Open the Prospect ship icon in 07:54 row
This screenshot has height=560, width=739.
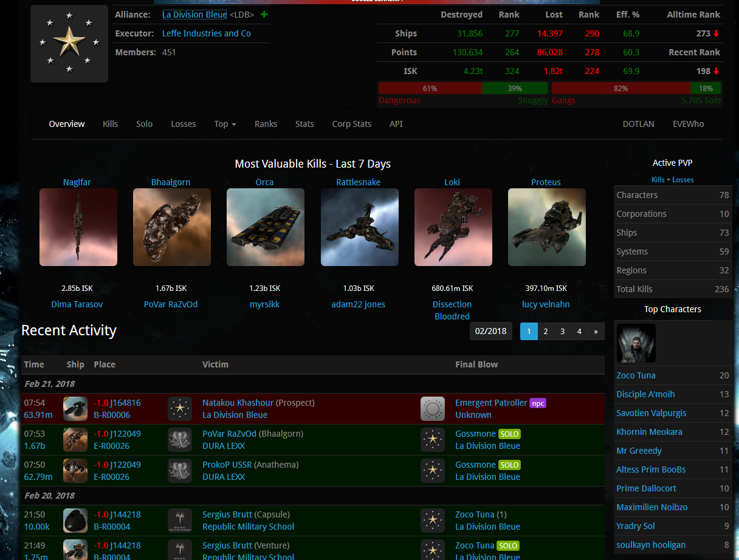click(x=75, y=409)
